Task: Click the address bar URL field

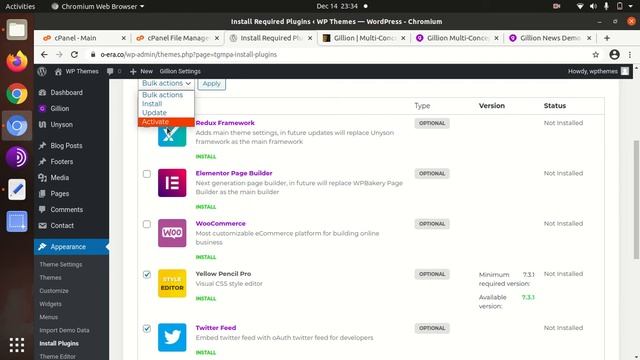Action: (x=339, y=54)
